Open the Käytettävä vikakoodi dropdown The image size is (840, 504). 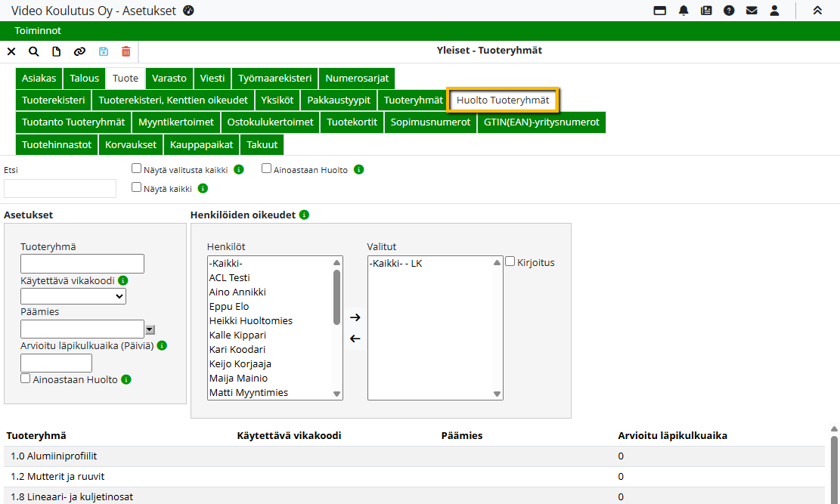(x=73, y=296)
